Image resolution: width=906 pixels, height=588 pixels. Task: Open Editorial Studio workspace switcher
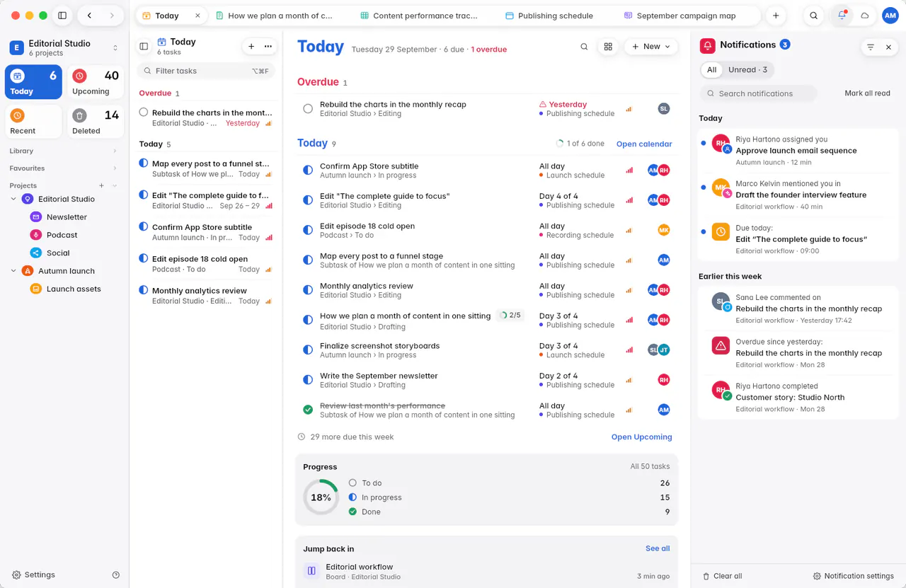click(64, 47)
